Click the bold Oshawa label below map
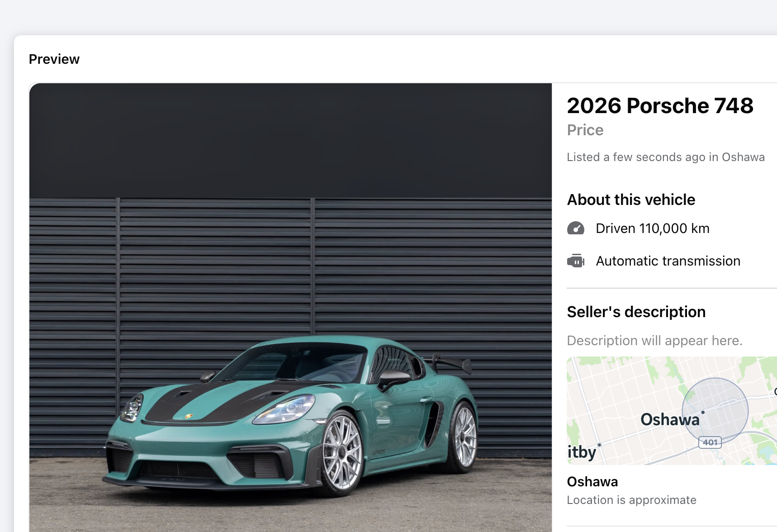The height and width of the screenshot is (532, 777). click(x=592, y=482)
